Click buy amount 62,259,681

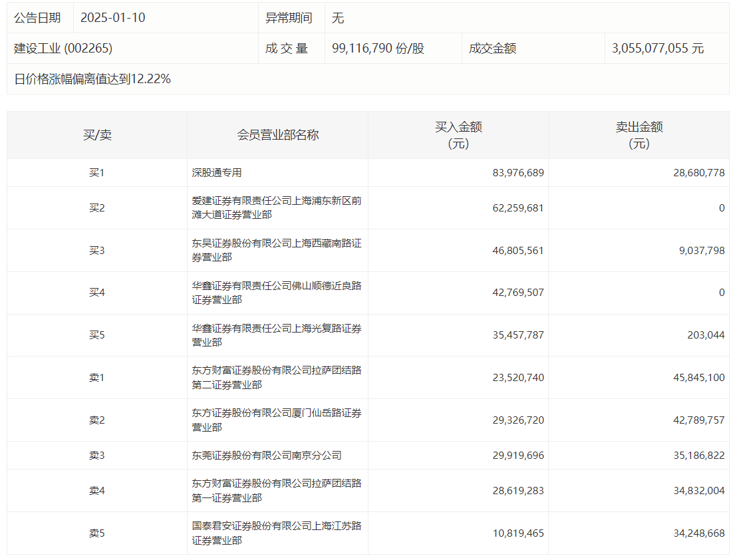(518, 208)
